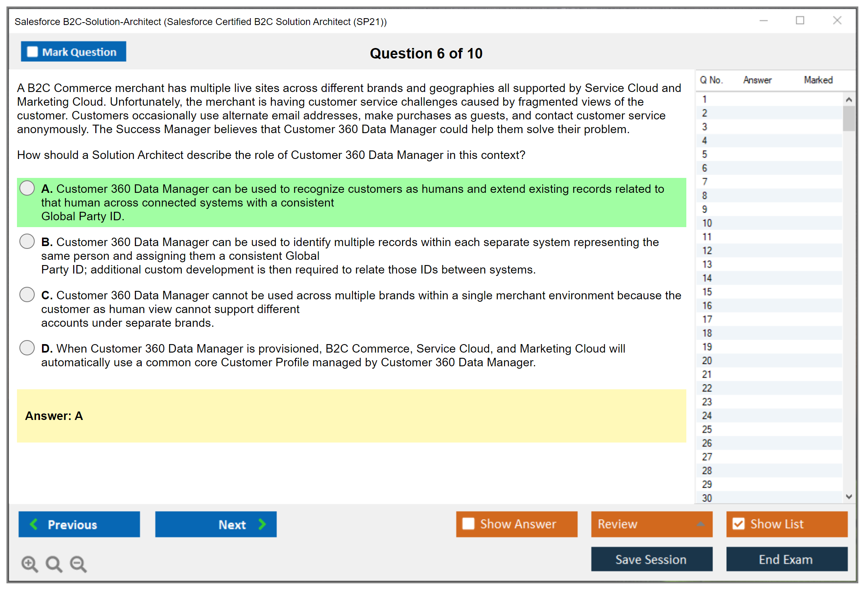
Task: Uncheck the Show List checkbox
Action: [x=738, y=524]
